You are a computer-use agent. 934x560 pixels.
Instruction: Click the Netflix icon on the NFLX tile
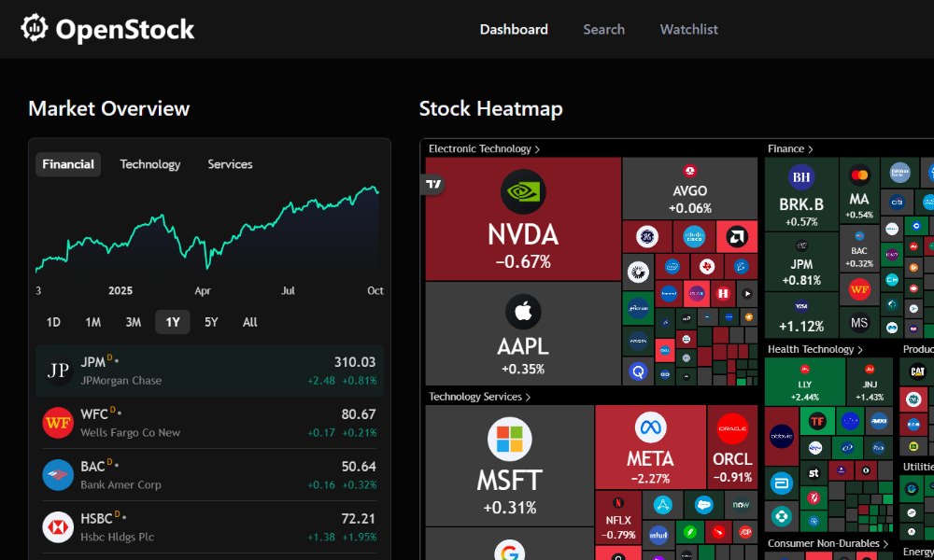[616, 504]
